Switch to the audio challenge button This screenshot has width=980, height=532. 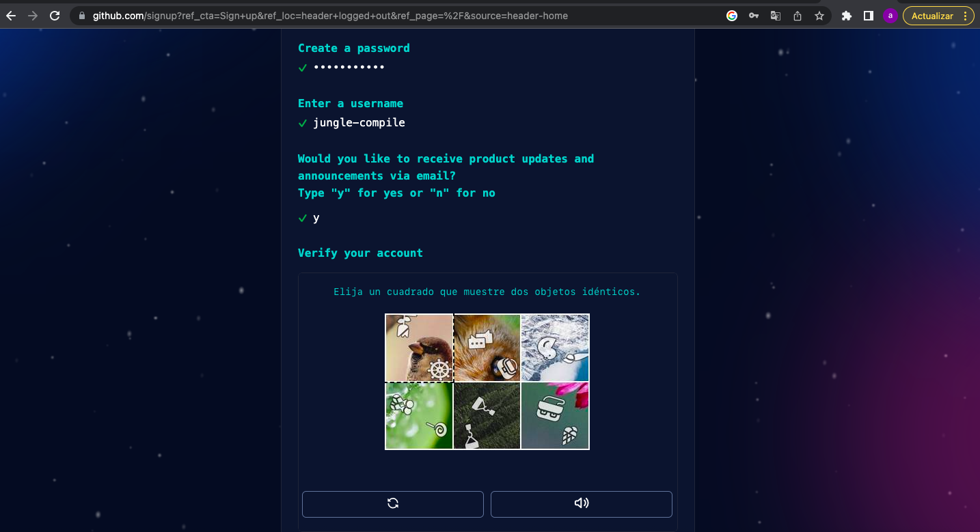tap(581, 504)
